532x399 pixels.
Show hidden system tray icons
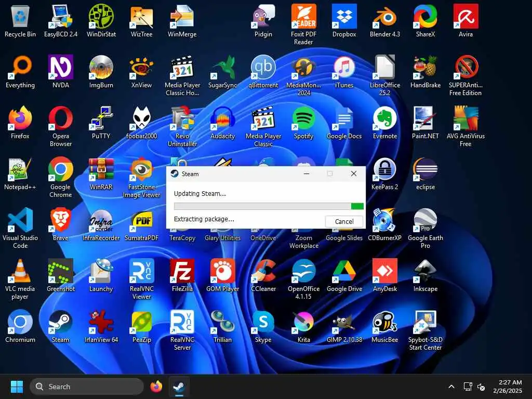[451, 387]
